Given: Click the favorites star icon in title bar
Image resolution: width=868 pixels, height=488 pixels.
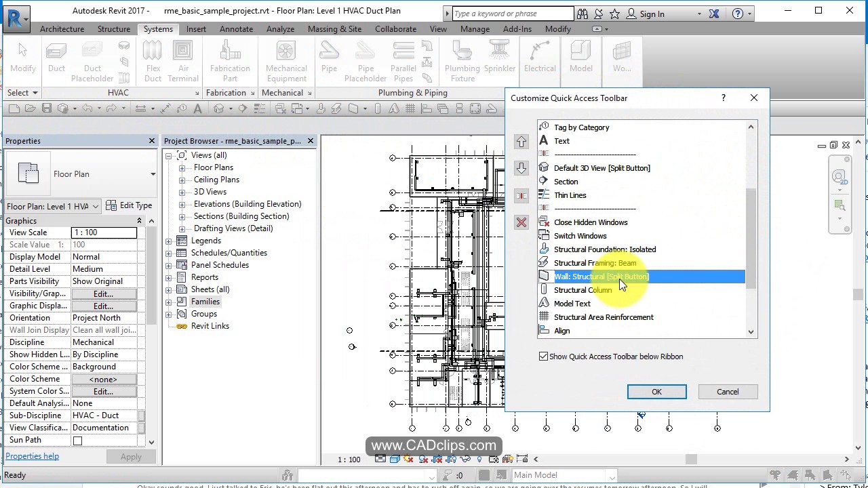Looking at the screenshot, I should click(x=614, y=14).
